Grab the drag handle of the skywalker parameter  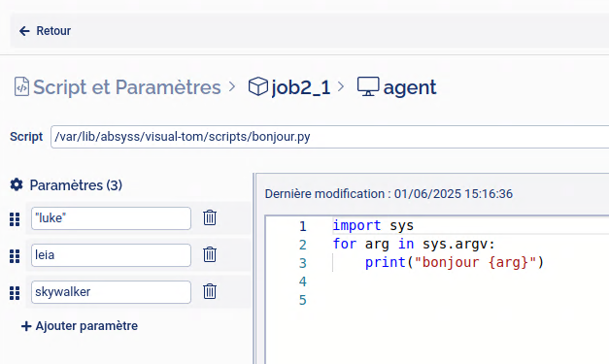click(x=15, y=293)
